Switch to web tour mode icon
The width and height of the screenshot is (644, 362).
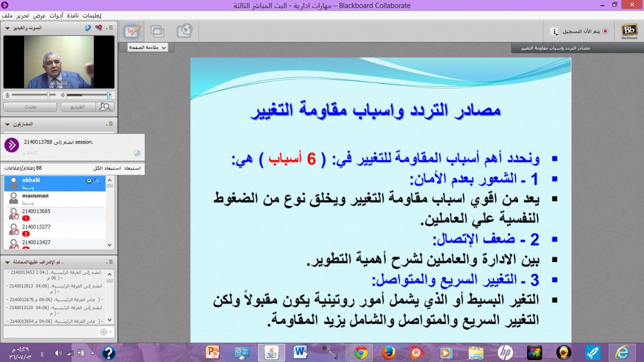(184, 31)
